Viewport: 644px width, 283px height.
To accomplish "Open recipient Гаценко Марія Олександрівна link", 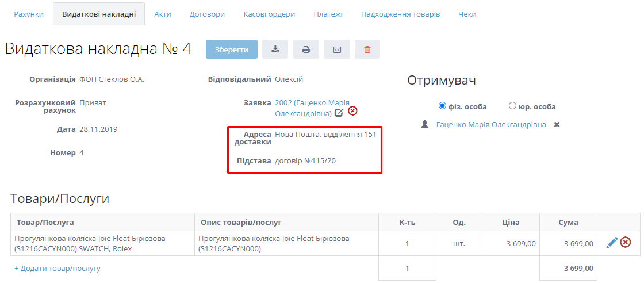I will 491,124.
